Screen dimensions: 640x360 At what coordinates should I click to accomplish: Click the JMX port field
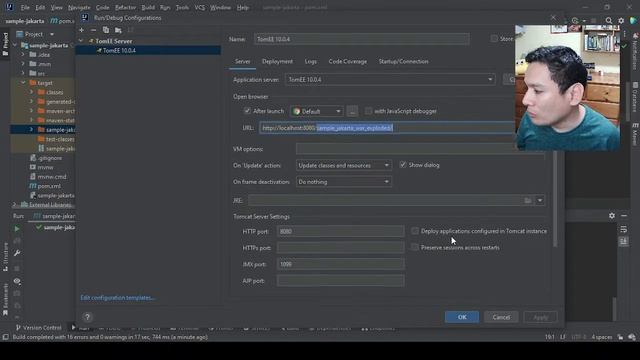[340, 264]
